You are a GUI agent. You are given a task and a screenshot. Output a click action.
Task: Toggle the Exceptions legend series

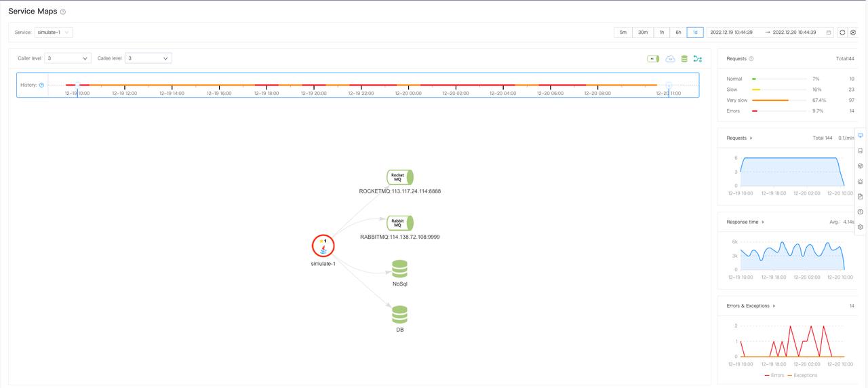coord(802,375)
